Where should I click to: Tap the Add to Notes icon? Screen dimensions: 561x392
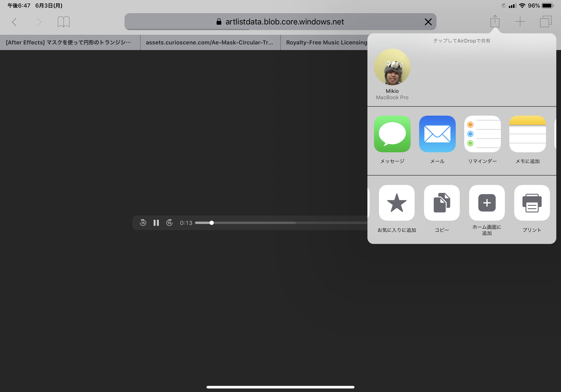click(x=527, y=134)
